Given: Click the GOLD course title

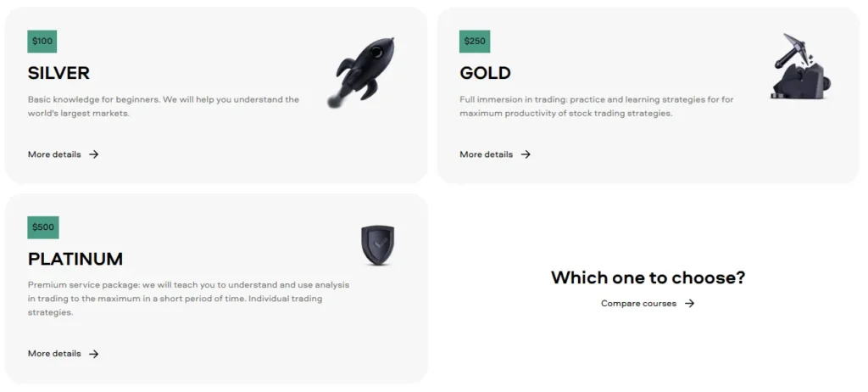Looking at the screenshot, I should point(485,73).
